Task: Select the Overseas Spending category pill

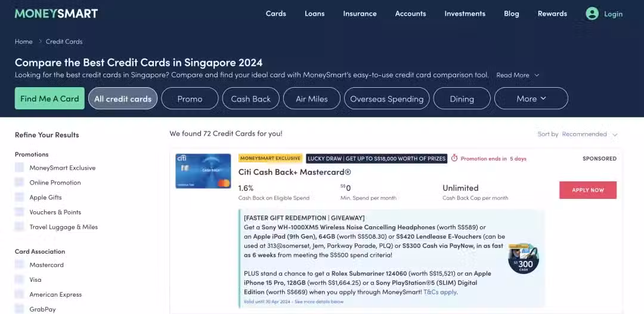Action: click(x=387, y=98)
